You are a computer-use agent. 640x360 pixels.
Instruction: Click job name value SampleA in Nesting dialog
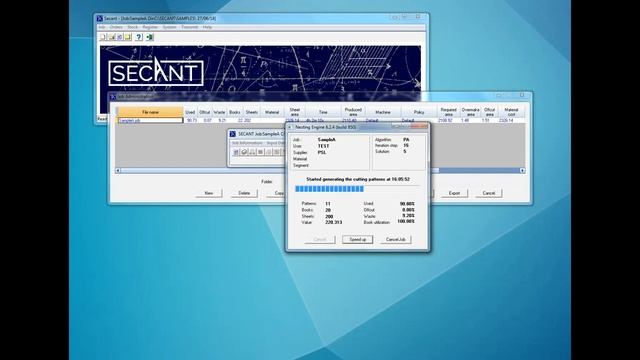(x=327, y=140)
